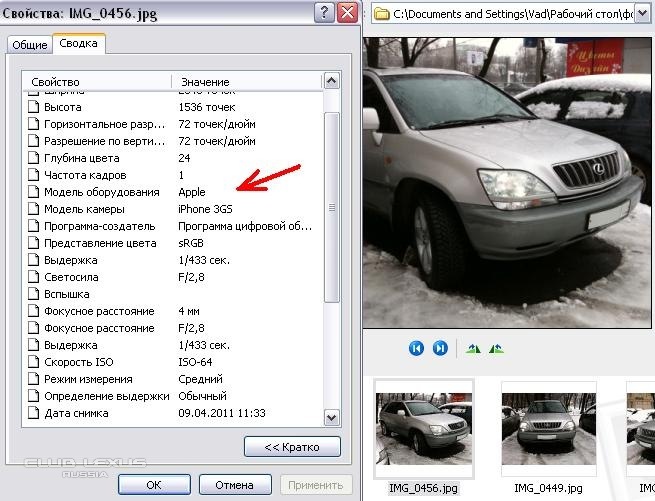The height and width of the screenshot is (501, 655).
Task: Collapse details with << Кратко button
Action: click(x=292, y=446)
